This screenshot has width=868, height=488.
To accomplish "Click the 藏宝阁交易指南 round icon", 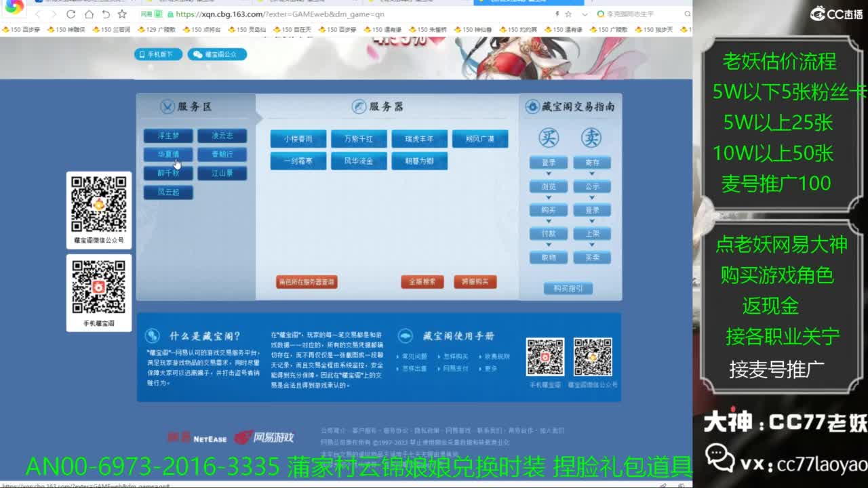I will pyautogui.click(x=532, y=106).
